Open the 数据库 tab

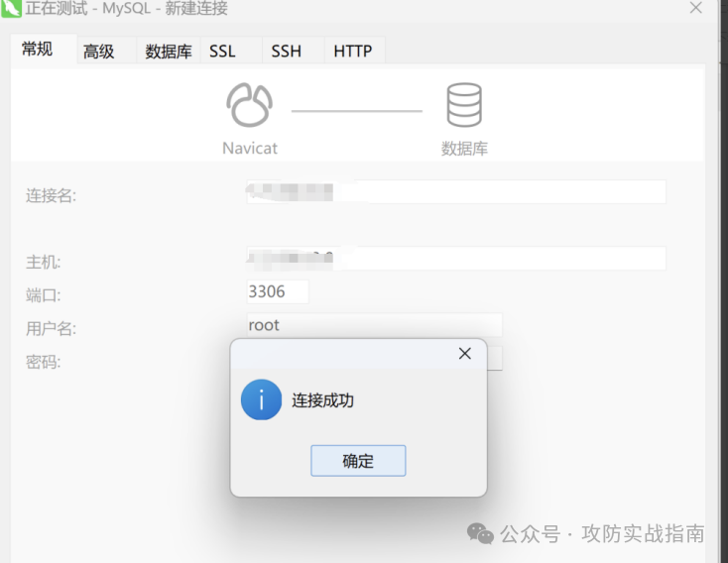169,51
